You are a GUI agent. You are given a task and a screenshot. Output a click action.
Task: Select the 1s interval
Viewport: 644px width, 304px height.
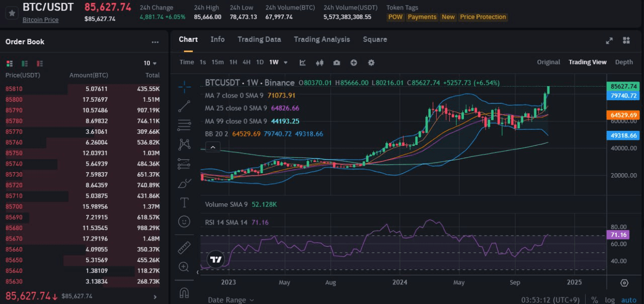203,62
